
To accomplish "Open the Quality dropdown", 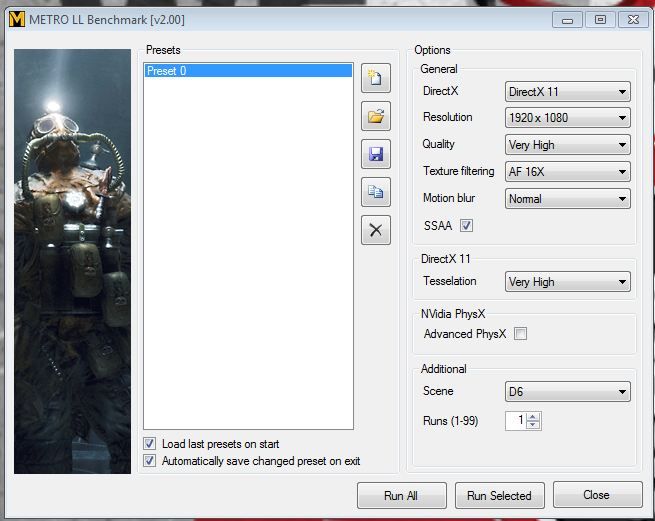I will point(567,145).
